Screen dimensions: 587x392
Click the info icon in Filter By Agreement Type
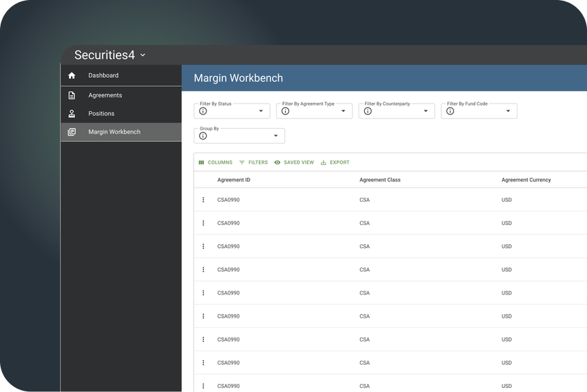point(285,111)
